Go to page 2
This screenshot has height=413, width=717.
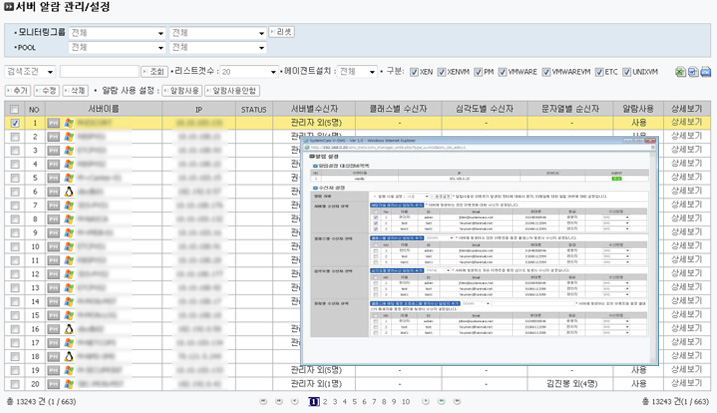pos(325,402)
